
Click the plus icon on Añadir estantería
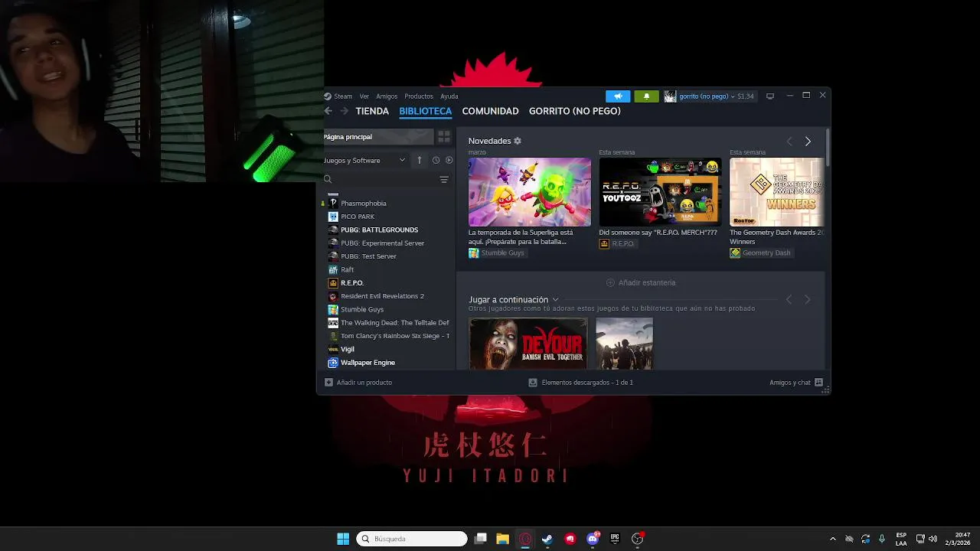[x=610, y=282]
